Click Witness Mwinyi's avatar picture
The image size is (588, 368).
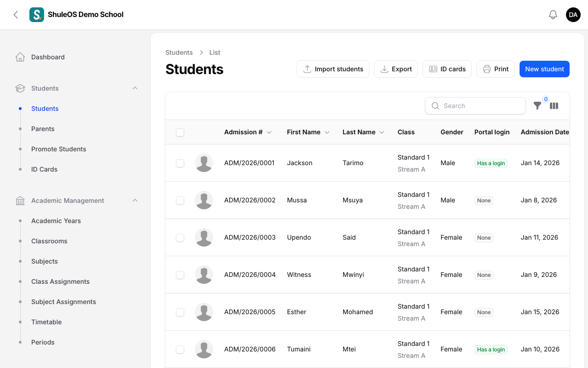click(204, 275)
